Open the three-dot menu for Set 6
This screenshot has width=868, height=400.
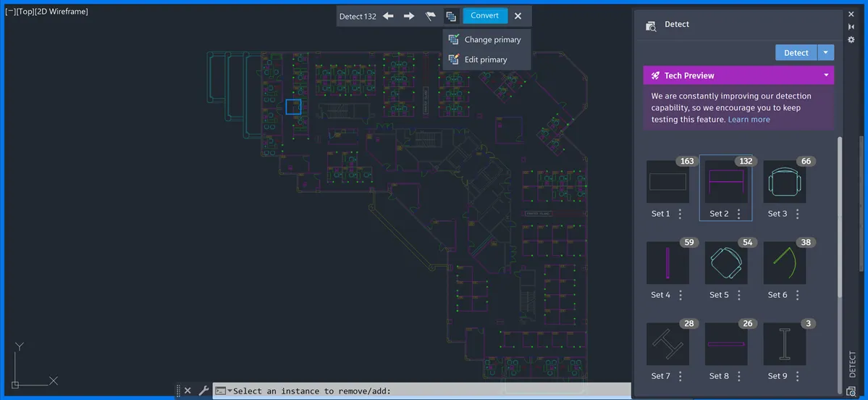tap(797, 296)
